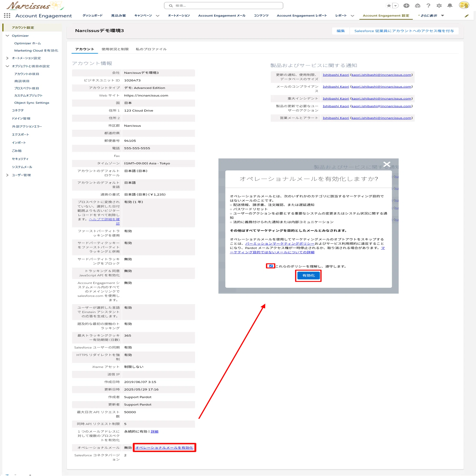Screen dimensions: 476x476
Task: Open Object Sync Settings in sidebar
Action: [x=32, y=103]
